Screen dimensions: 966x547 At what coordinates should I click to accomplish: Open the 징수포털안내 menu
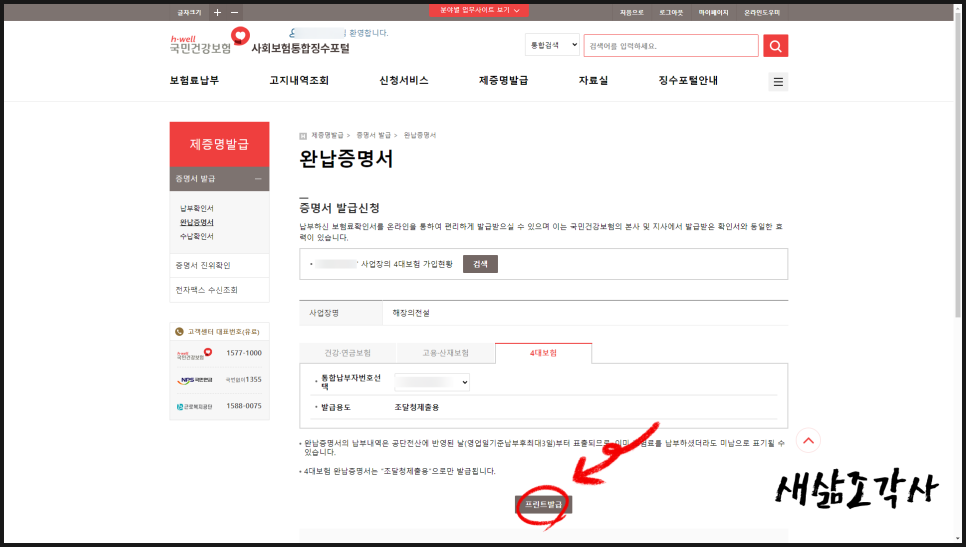pos(688,80)
